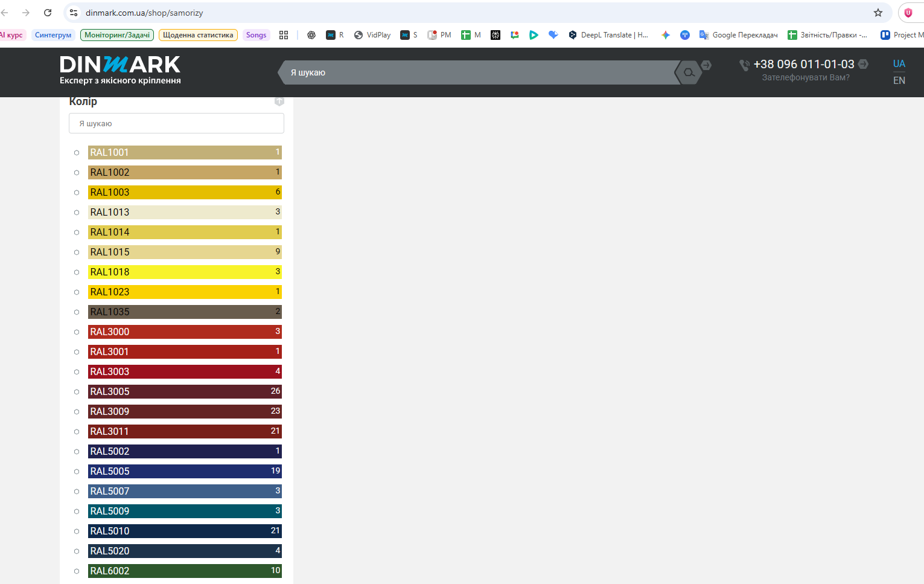Image resolution: width=924 pixels, height=584 pixels.
Task: Open the green play-triangle bookmark
Action: point(534,35)
